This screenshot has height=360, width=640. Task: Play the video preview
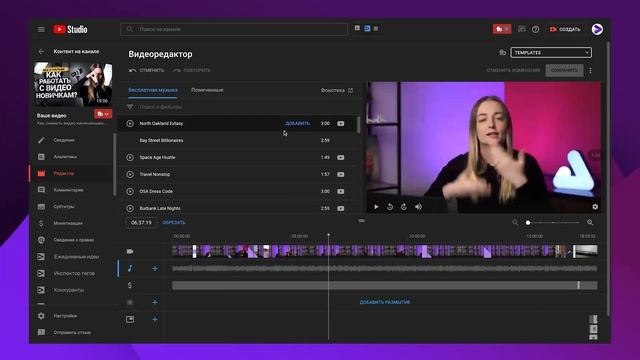376,207
